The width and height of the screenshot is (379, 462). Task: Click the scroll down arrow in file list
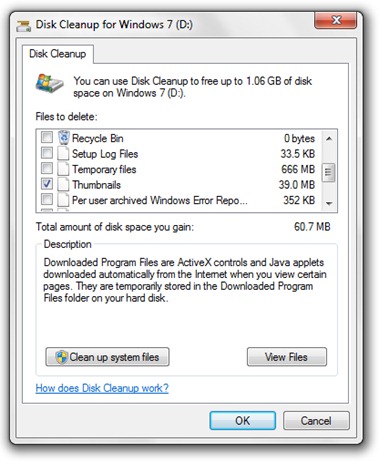click(x=329, y=203)
